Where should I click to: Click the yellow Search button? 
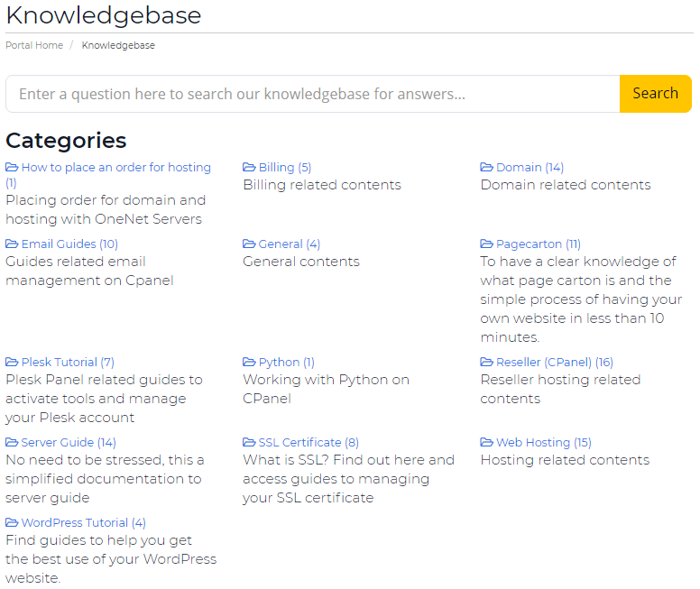pyautogui.click(x=656, y=94)
